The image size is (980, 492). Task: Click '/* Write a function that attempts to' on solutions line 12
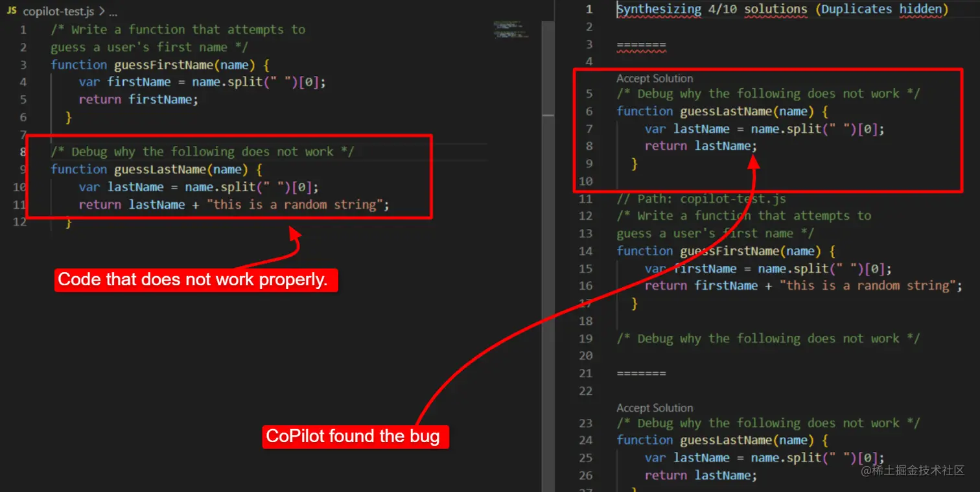click(x=744, y=215)
